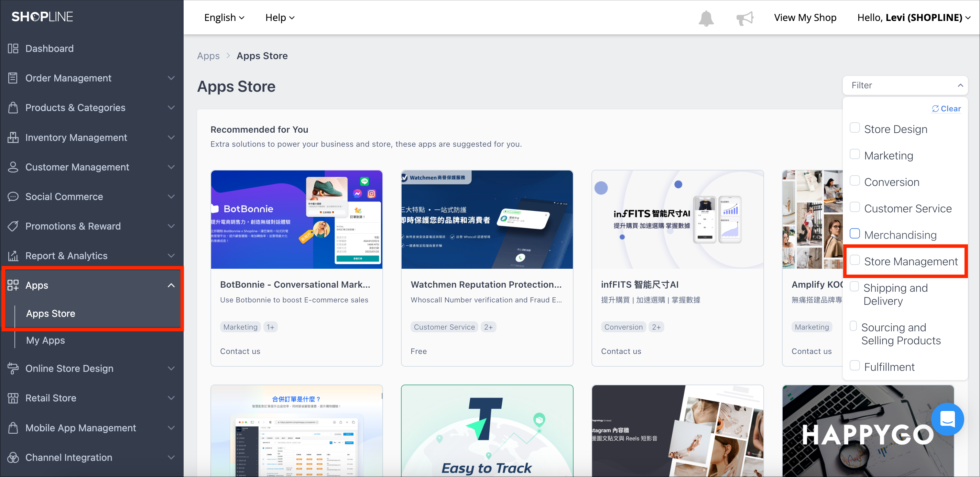Expand Products & Categories chevron

click(171, 108)
